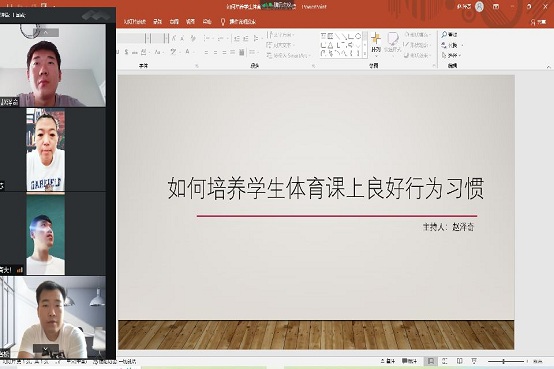Clear all text formatting
554x369 pixels.
click(x=193, y=38)
